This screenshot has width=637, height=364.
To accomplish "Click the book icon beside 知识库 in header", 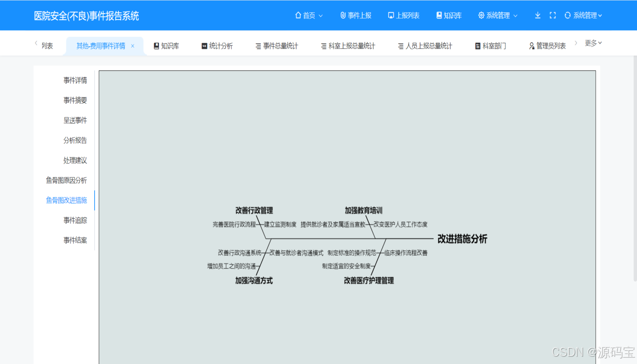I will pyautogui.click(x=439, y=15).
